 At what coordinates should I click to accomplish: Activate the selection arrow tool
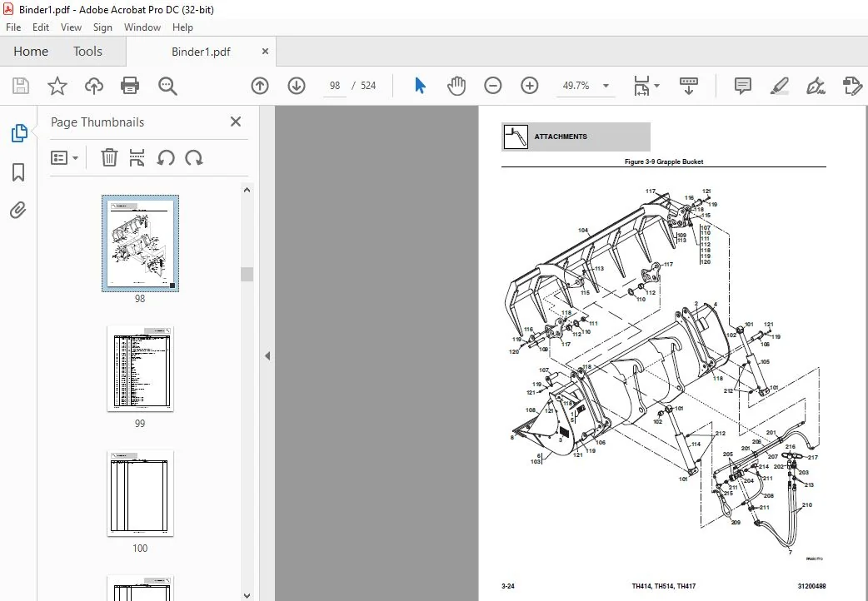420,86
